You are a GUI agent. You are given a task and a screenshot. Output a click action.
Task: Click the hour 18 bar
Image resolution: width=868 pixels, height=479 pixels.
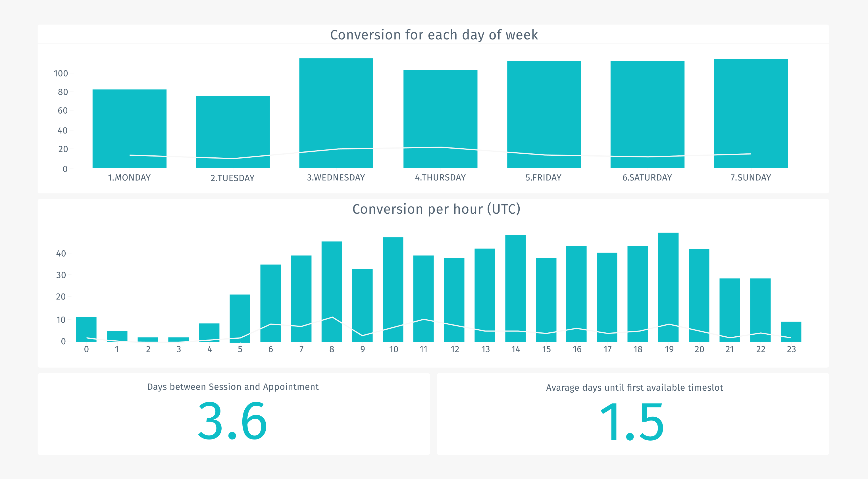(x=638, y=294)
